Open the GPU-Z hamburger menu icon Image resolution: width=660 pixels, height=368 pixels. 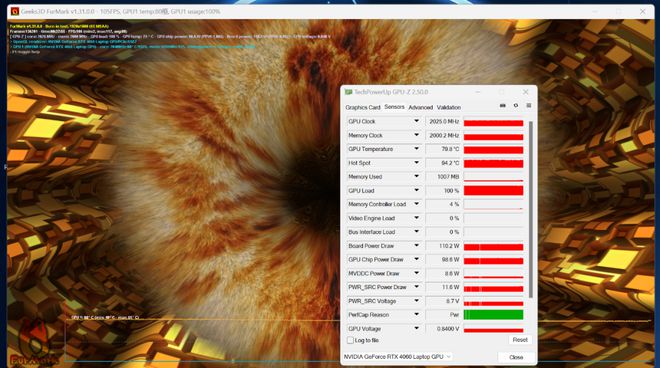[529, 106]
